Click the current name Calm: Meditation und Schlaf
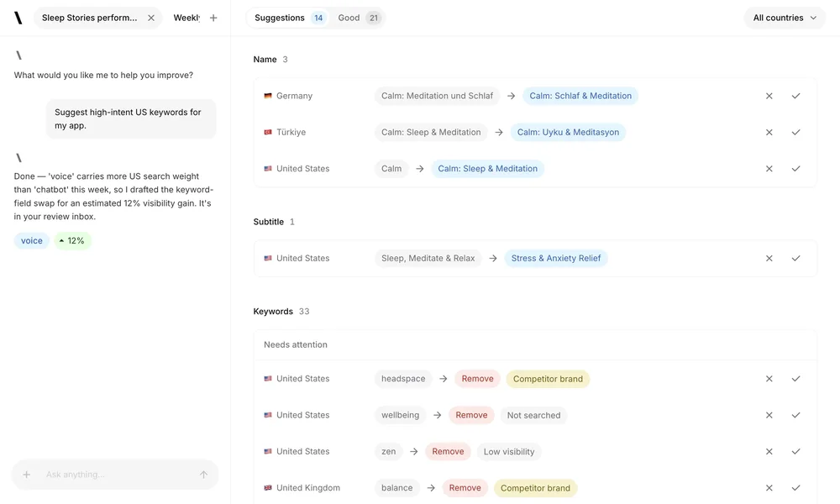 [437, 96]
